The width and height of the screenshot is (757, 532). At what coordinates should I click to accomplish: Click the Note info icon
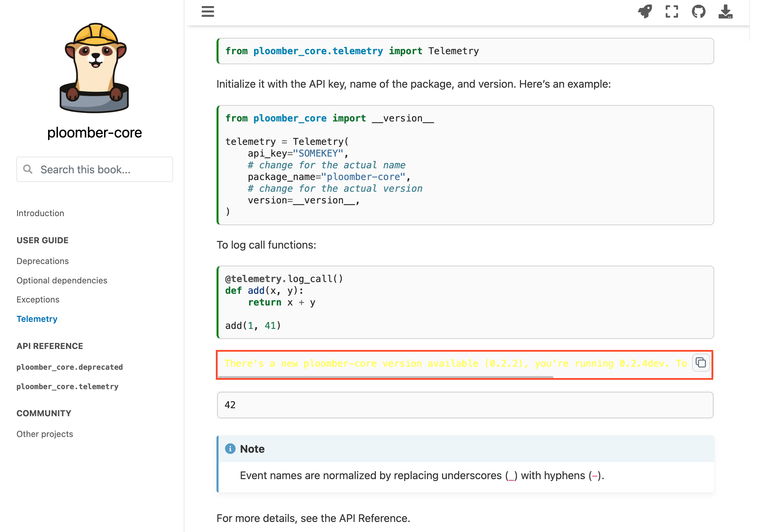tap(230, 449)
